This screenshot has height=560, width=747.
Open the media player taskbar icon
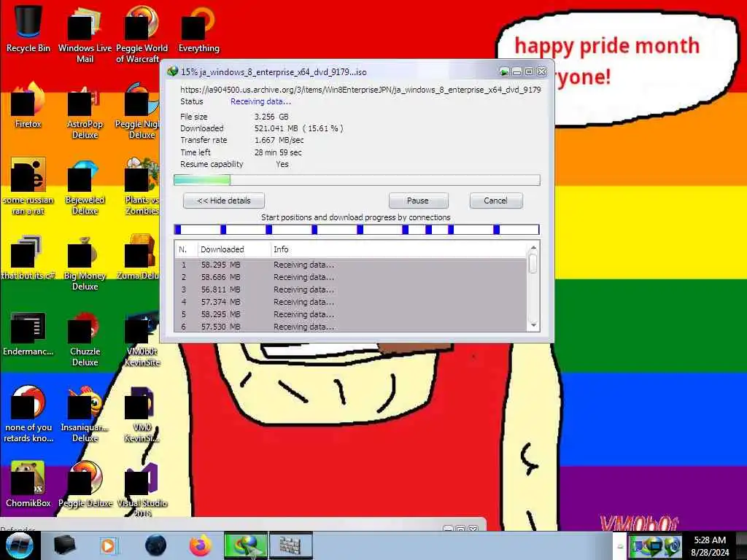109,545
